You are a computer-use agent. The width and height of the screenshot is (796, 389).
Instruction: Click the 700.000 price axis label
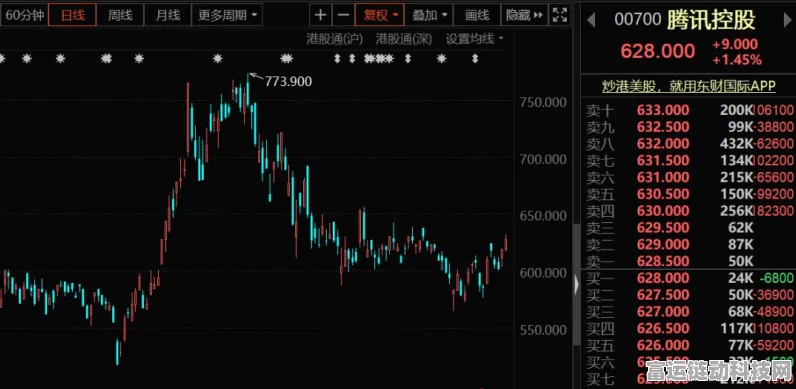click(x=543, y=159)
